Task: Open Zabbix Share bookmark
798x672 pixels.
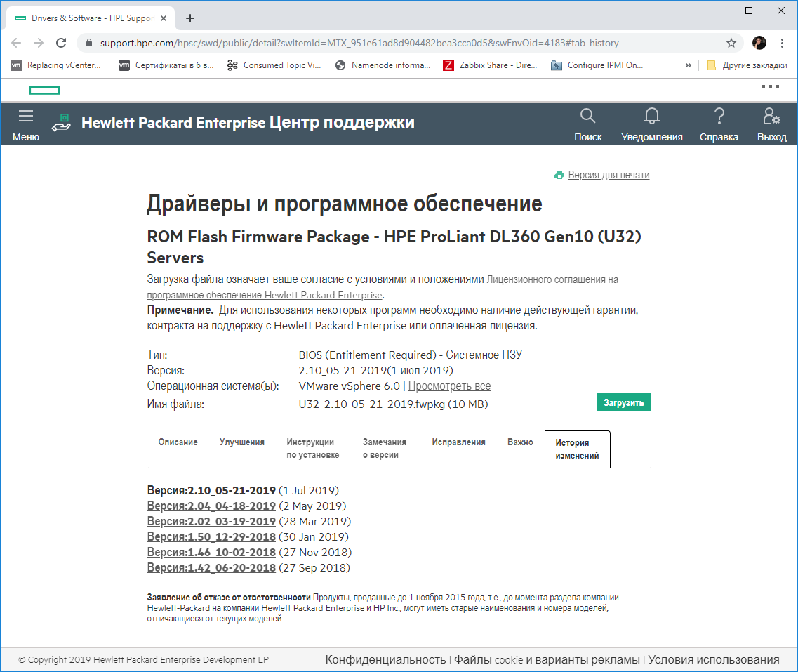Action: coord(490,65)
